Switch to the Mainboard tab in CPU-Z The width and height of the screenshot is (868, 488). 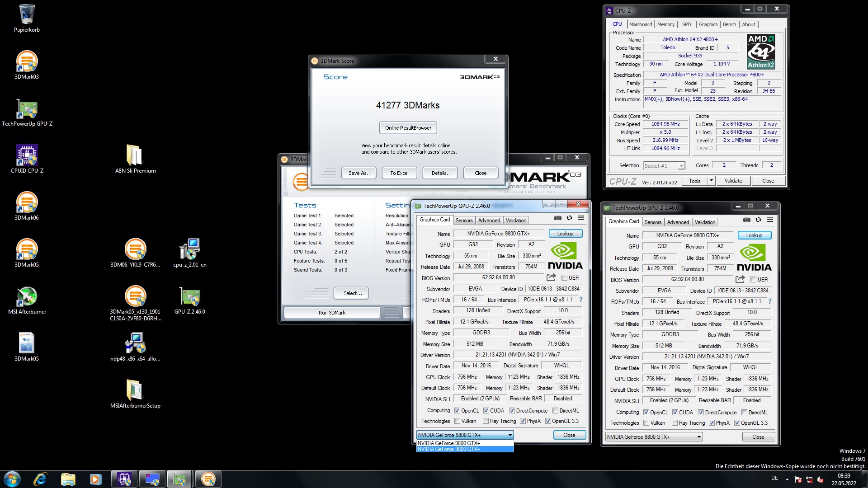640,24
